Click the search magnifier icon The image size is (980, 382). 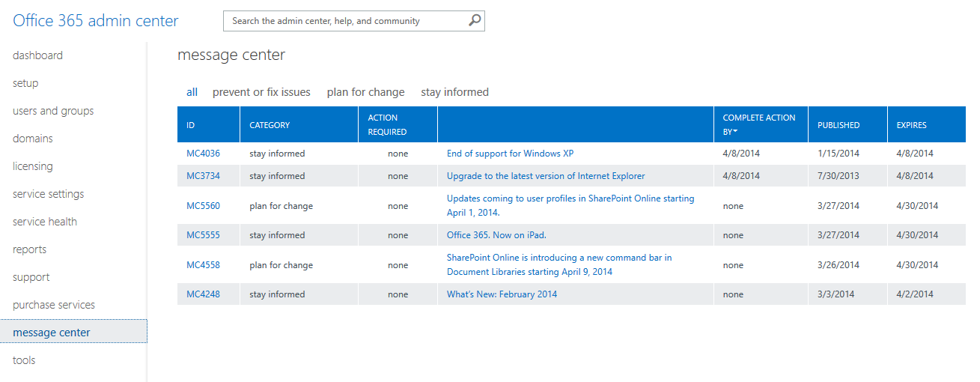pyautogui.click(x=475, y=21)
